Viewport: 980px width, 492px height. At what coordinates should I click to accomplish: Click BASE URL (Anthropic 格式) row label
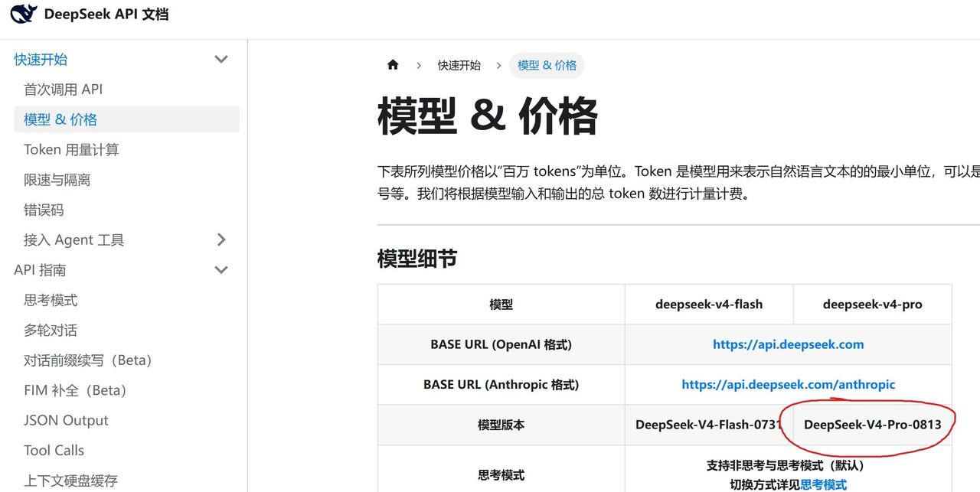(501, 384)
